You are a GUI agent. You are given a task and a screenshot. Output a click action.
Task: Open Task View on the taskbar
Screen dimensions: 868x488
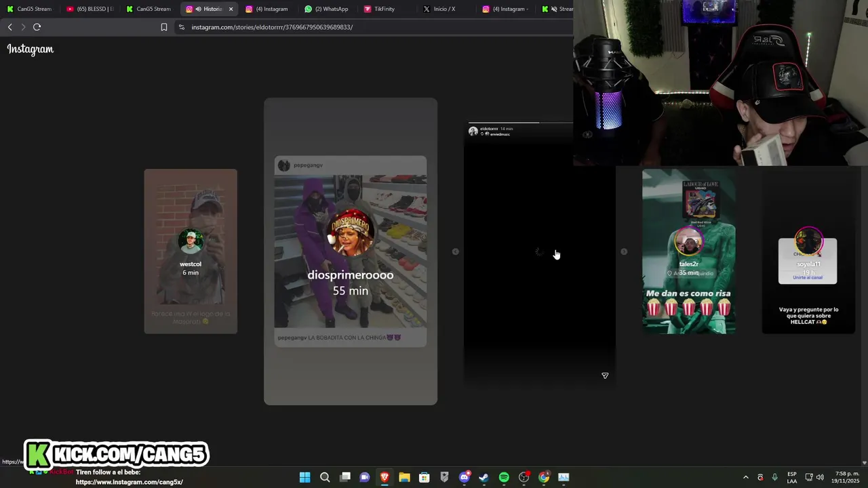[345, 477]
